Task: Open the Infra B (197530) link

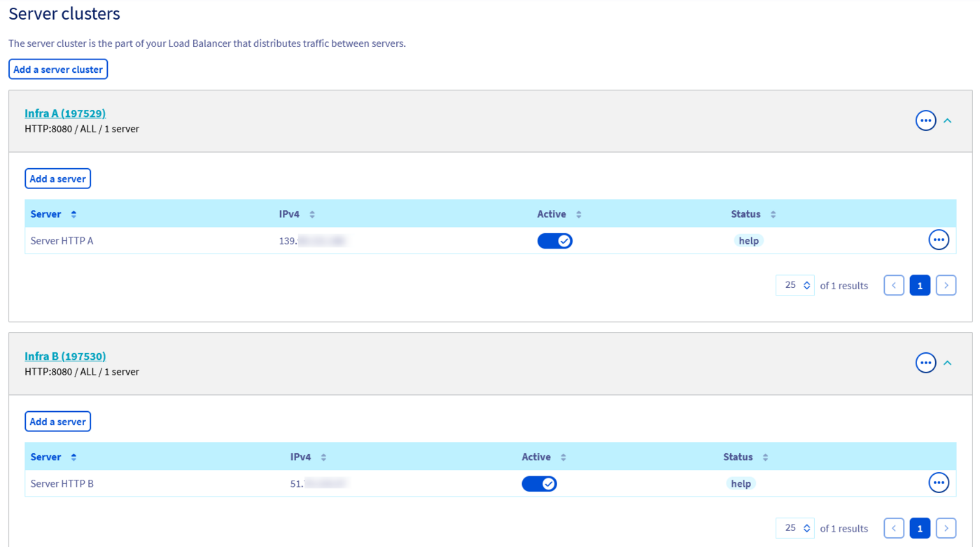Action: coord(65,356)
